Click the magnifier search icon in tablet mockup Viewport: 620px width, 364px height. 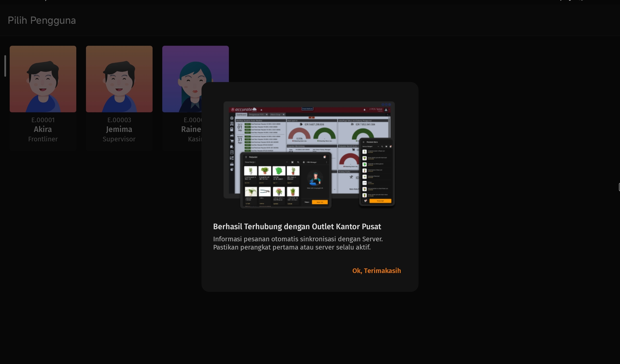point(298,162)
